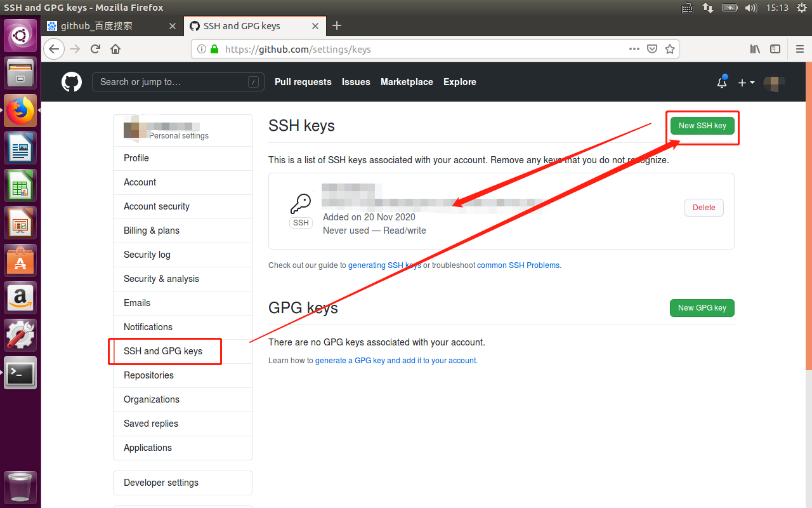Click the New SSH key button
Screen dimensions: 812x508
point(702,126)
